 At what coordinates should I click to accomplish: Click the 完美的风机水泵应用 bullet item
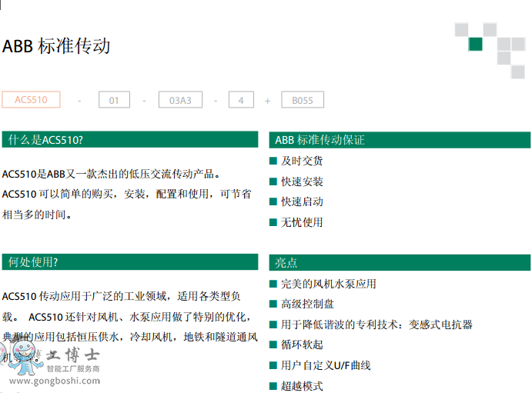coord(323,284)
